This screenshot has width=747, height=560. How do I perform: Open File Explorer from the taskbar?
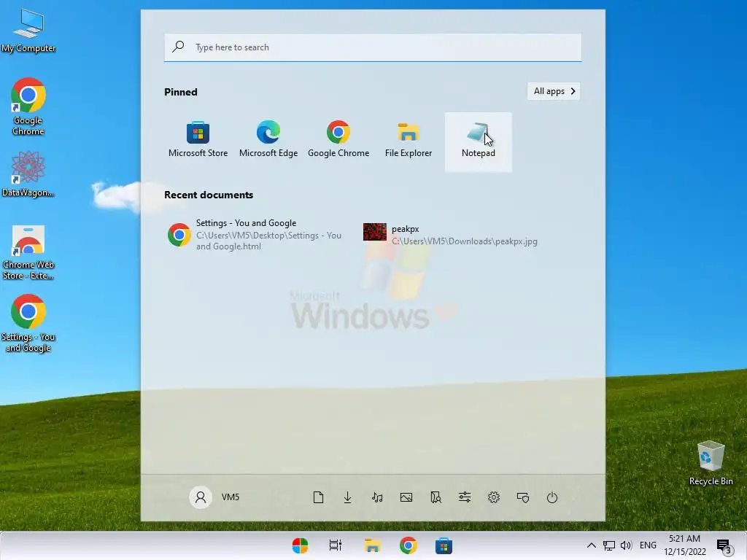pos(372,545)
